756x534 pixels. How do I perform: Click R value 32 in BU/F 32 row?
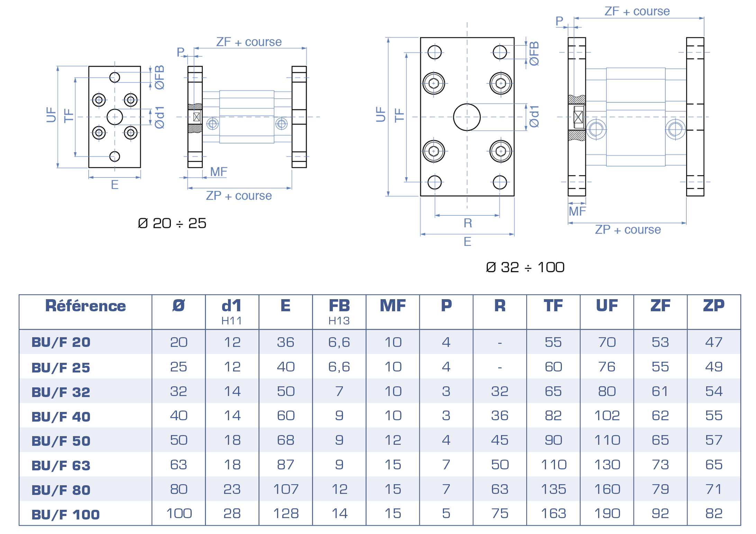(x=500, y=391)
